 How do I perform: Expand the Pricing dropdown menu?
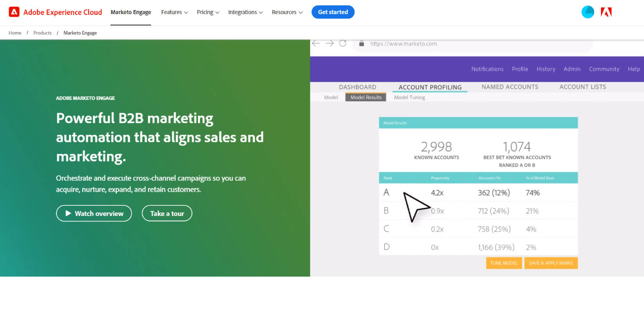pyautogui.click(x=208, y=12)
